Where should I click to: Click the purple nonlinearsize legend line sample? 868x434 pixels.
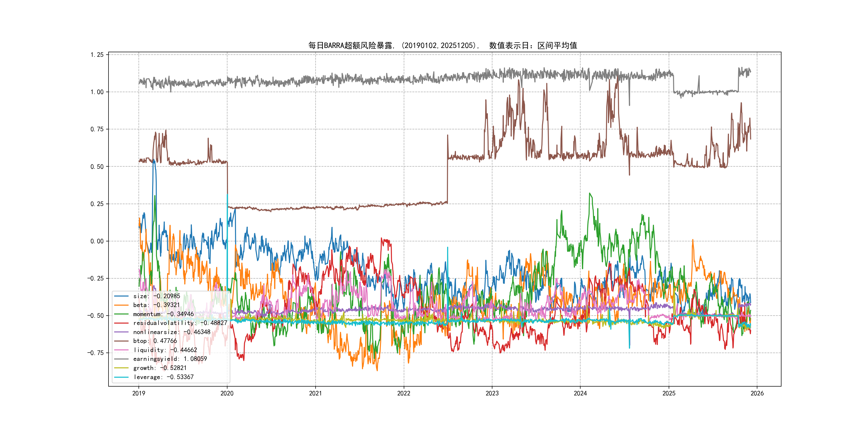tap(121, 332)
